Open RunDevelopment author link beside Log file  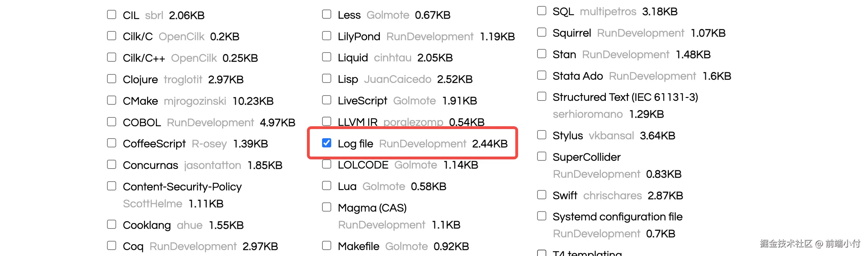(x=422, y=144)
